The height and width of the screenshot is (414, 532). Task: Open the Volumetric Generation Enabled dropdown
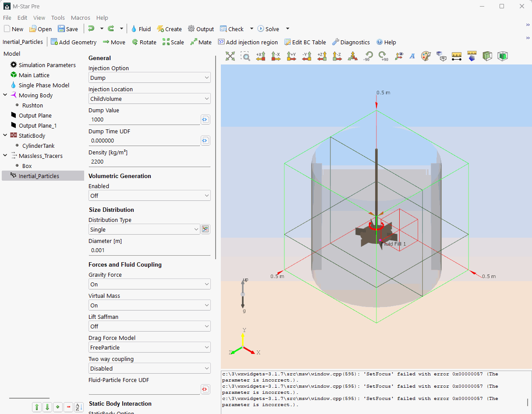pyautogui.click(x=149, y=196)
